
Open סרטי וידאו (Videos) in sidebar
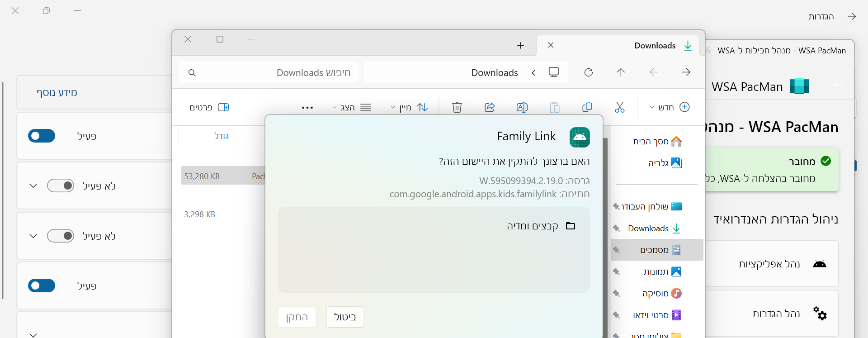(x=657, y=315)
